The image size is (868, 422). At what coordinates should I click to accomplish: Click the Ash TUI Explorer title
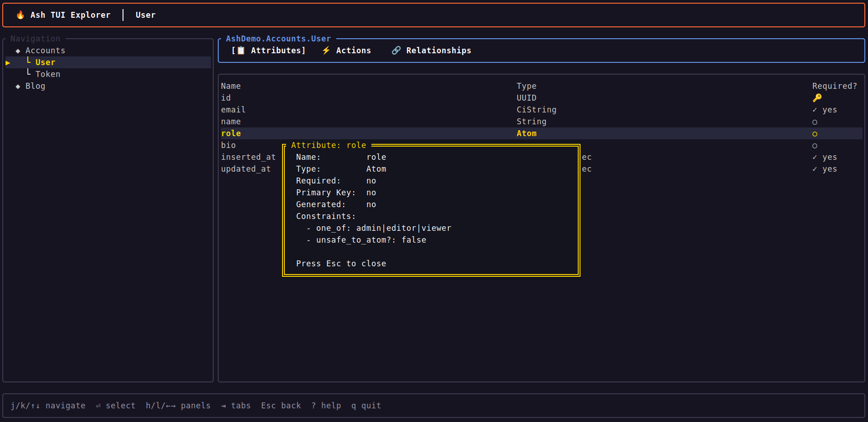coord(70,15)
